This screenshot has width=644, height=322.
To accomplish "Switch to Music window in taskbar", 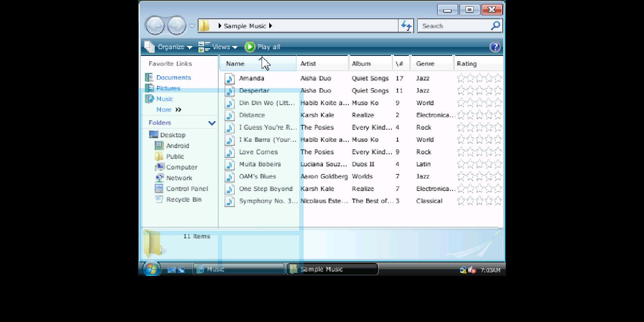I will 238,269.
